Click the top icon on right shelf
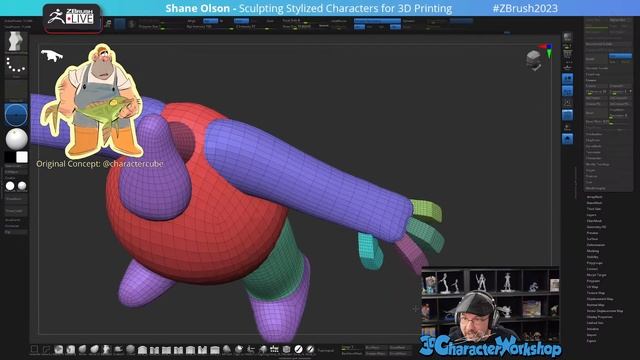The width and height of the screenshot is (640, 360). pos(567,37)
